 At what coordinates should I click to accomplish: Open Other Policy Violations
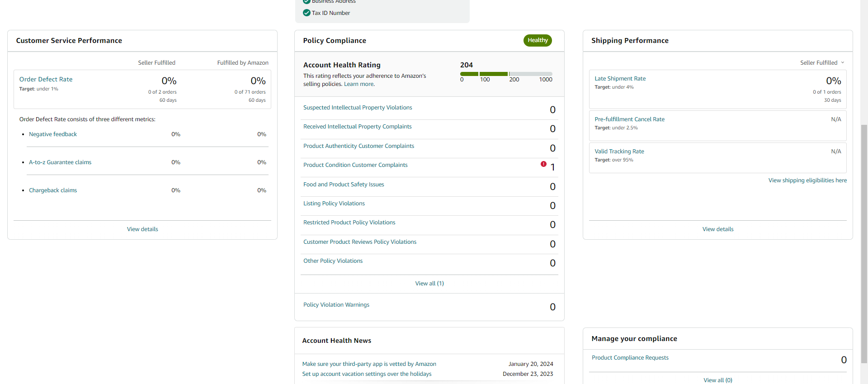pyautogui.click(x=333, y=261)
